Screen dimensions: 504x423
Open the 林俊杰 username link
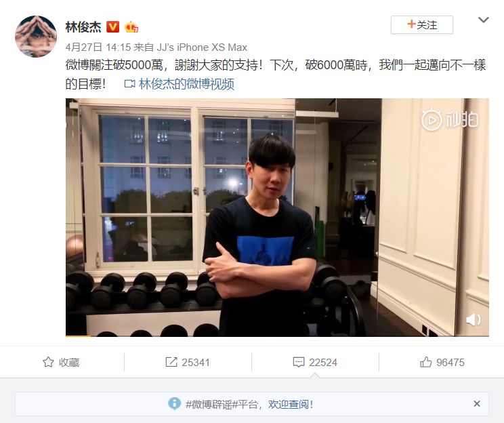pyautogui.click(x=83, y=27)
